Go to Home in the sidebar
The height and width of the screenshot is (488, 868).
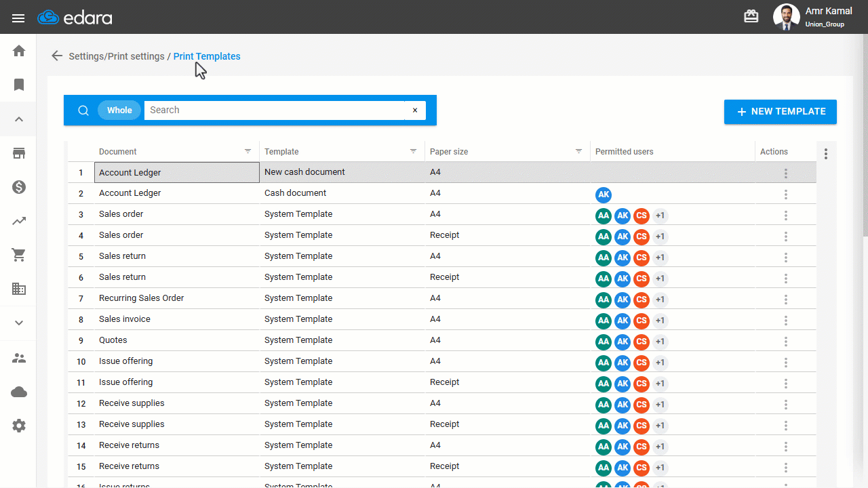19,51
